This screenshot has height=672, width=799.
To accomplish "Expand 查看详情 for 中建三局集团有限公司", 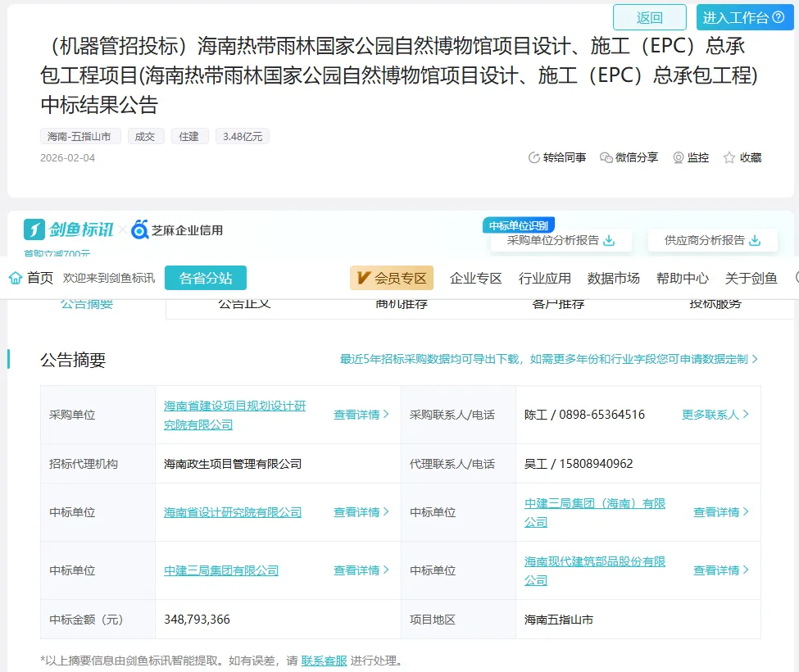I will 361,570.
